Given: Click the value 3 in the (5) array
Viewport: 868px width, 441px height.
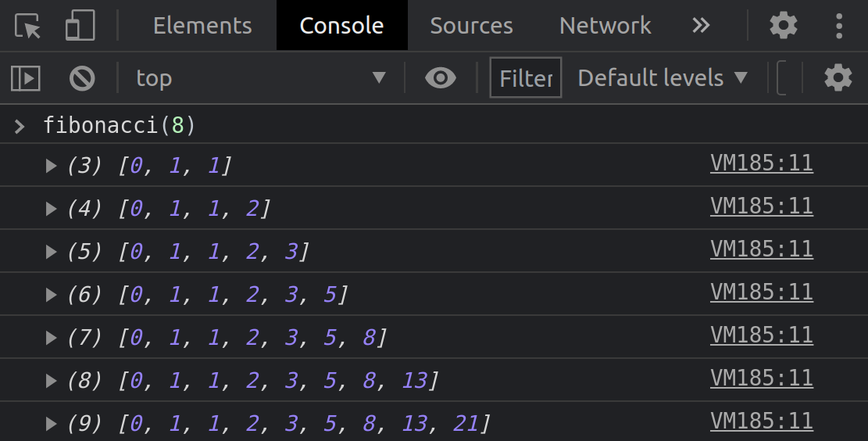Looking at the screenshot, I should tap(291, 252).
